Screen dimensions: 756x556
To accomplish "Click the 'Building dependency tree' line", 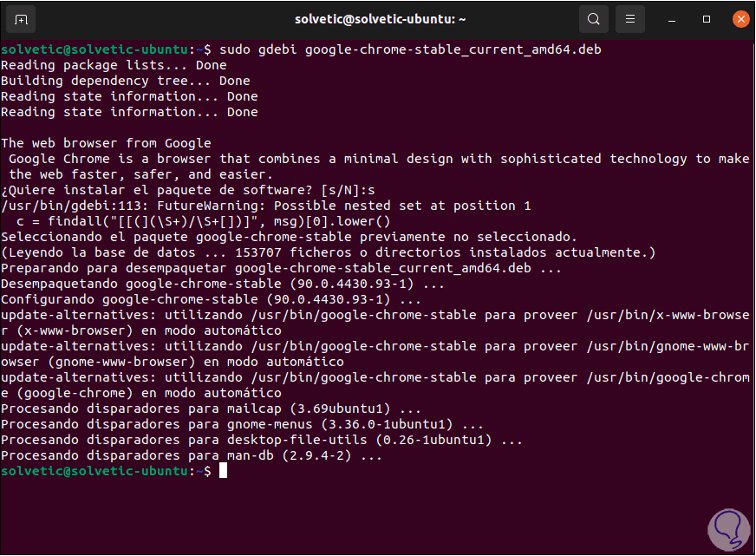I will click(125, 81).
